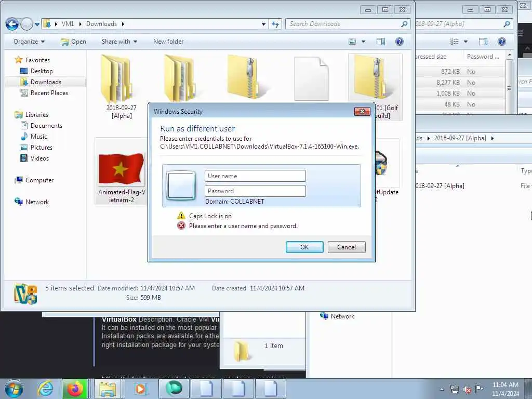The image size is (532, 399).
Task: Toggle the preview pane icon in Downloads window
Action: point(381,42)
